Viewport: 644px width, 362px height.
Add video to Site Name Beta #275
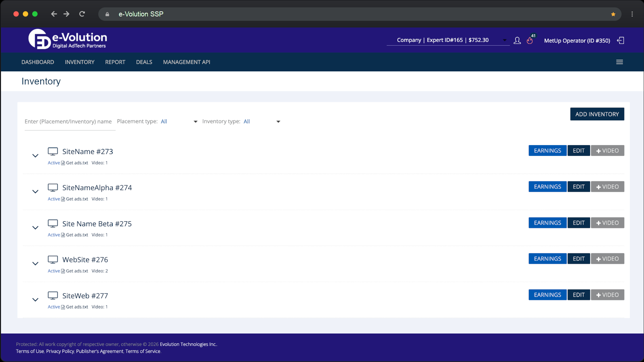(607, 223)
